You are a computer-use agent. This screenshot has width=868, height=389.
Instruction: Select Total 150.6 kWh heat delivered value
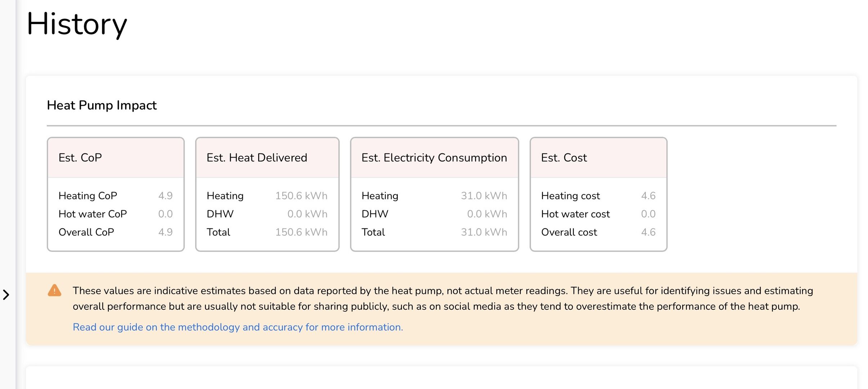pos(301,232)
